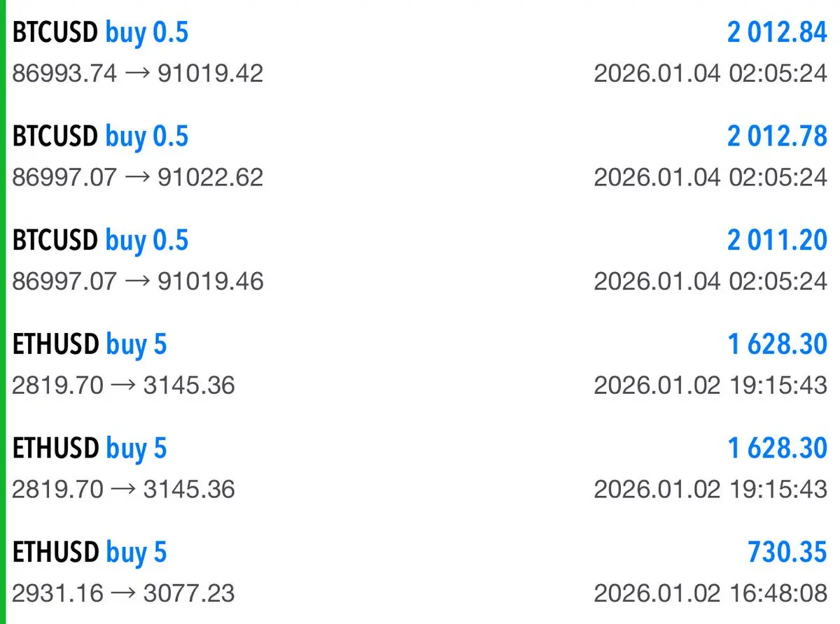
Task: Select the timestamp below profit 2 011.20
Action: click(x=710, y=281)
